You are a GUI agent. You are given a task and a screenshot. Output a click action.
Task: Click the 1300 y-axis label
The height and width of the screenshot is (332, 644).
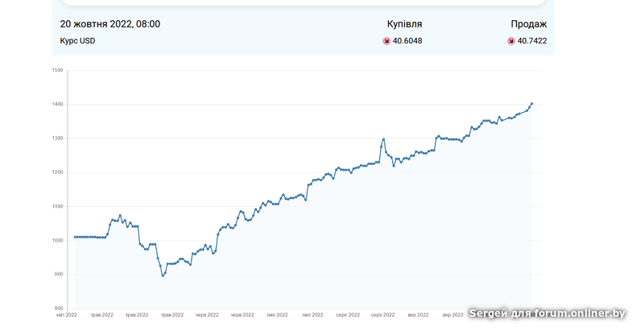click(x=57, y=139)
